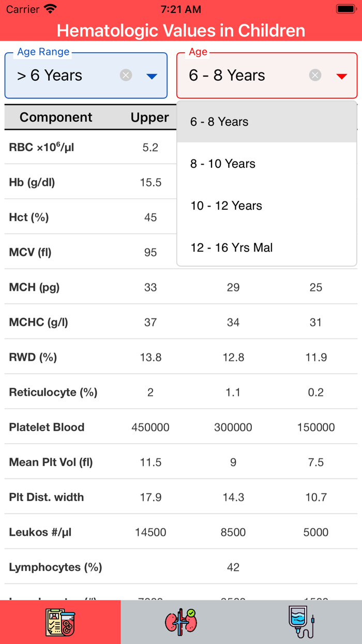The width and height of the screenshot is (362, 644).
Task: Select the highlighted '6 - 8 Years' entry
Action: [x=219, y=122]
